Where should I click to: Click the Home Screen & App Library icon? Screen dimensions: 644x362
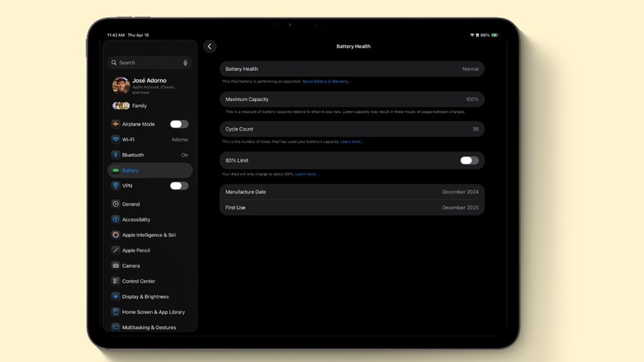coord(116,312)
